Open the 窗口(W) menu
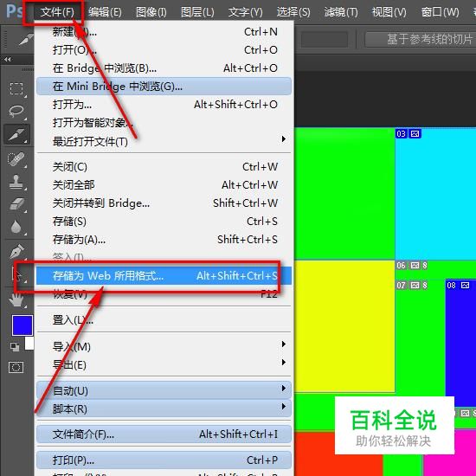 click(440, 12)
